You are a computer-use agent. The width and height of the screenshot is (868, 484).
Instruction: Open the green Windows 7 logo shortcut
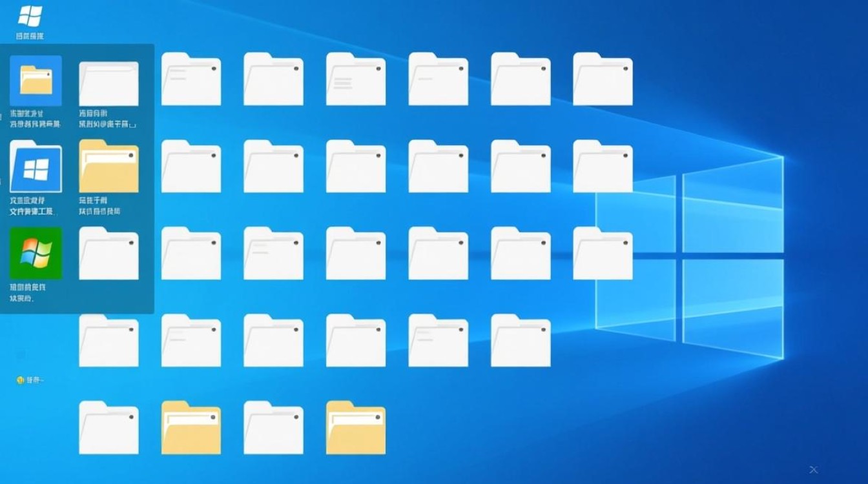(36, 254)
